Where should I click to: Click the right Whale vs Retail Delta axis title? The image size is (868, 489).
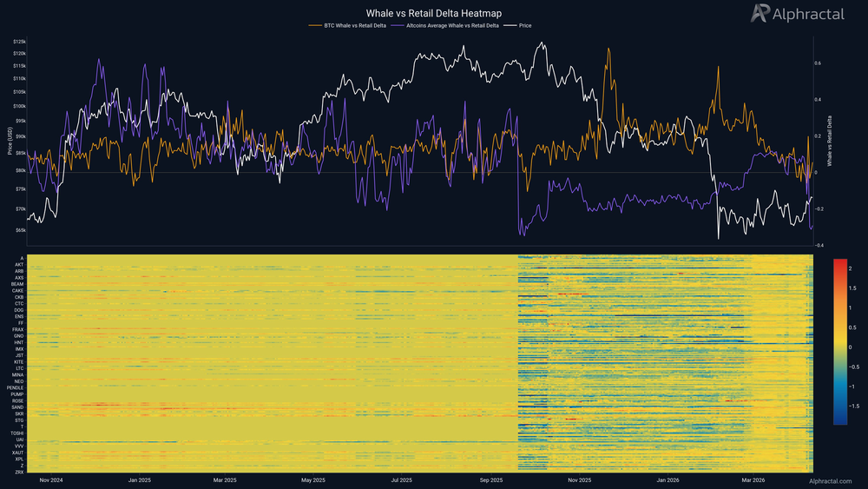tap(829, 142)
